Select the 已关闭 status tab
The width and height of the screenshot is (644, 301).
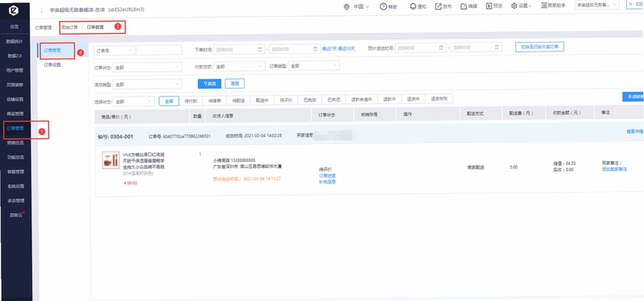pyautogui.click(x=333, y=99)
